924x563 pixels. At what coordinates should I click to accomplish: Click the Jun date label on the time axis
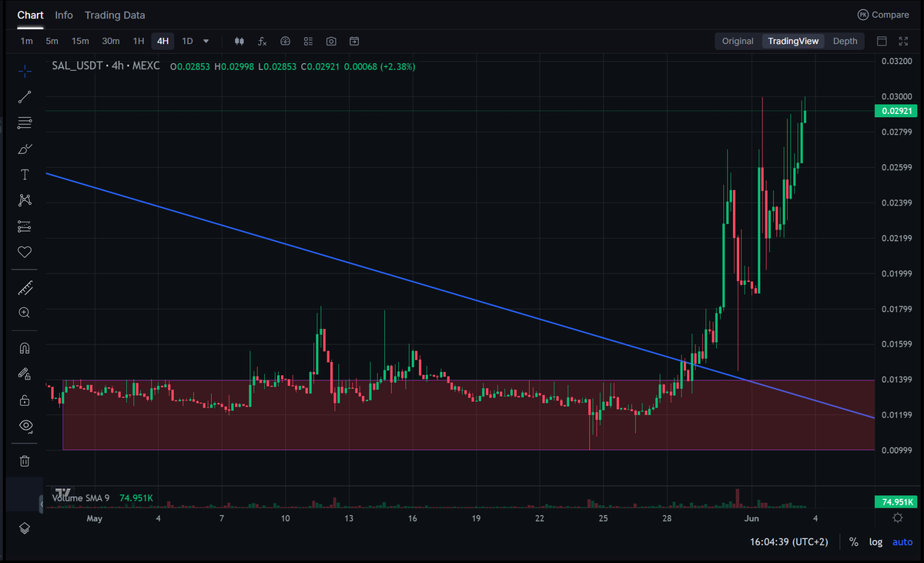[x=752, y=518]
